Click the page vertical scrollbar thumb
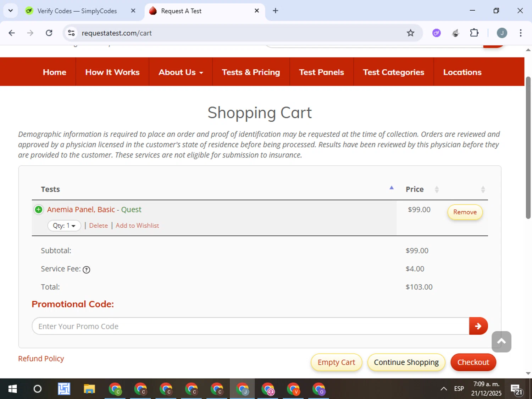Screen dimensions: 532x399 point(528,148)
